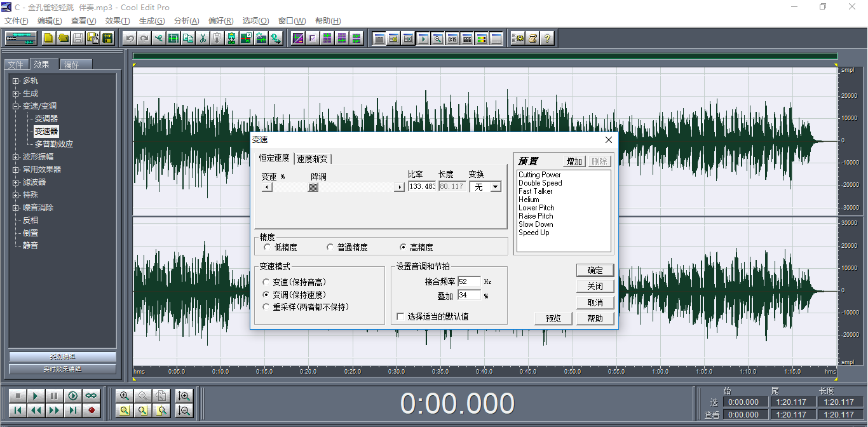This screenshot has width=868, height=427.
Task: Click the 预览 button in the dialog
Action: click(552, 318)
